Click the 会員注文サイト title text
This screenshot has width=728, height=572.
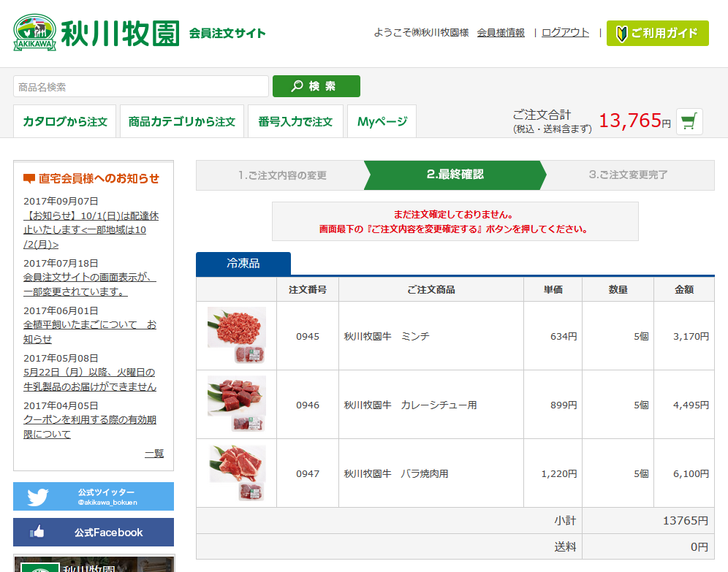click(227, 33)
